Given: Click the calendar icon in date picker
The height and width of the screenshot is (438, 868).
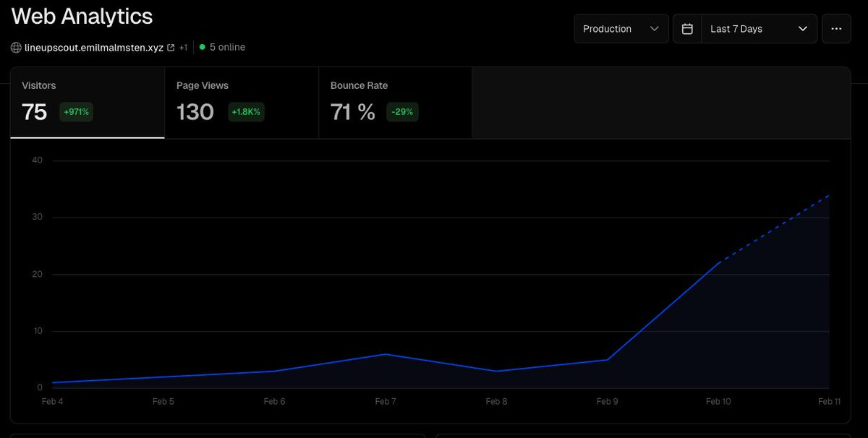Looking at the screenshot, I should click(x=687, y=29).
